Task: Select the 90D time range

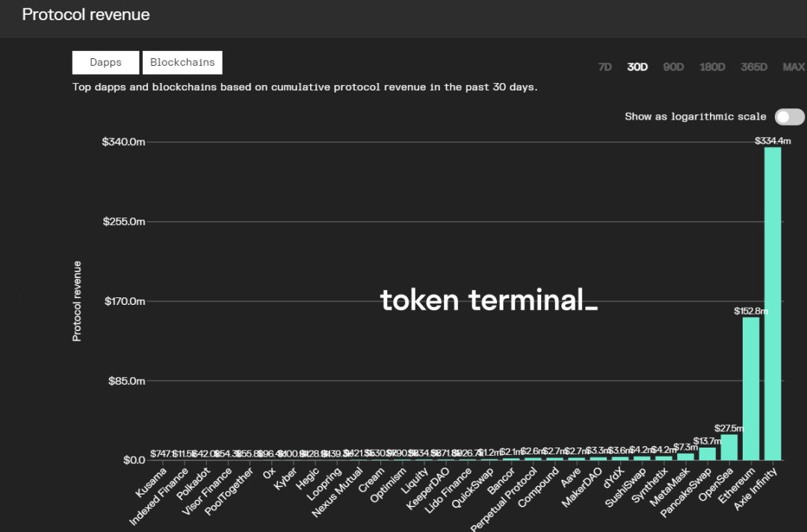Action: coord(673,67)
